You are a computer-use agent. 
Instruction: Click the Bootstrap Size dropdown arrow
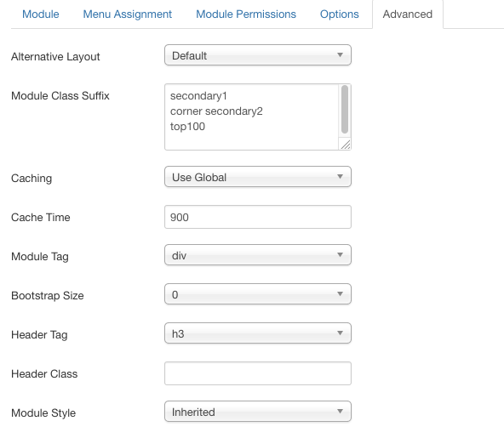click(340, 293)
